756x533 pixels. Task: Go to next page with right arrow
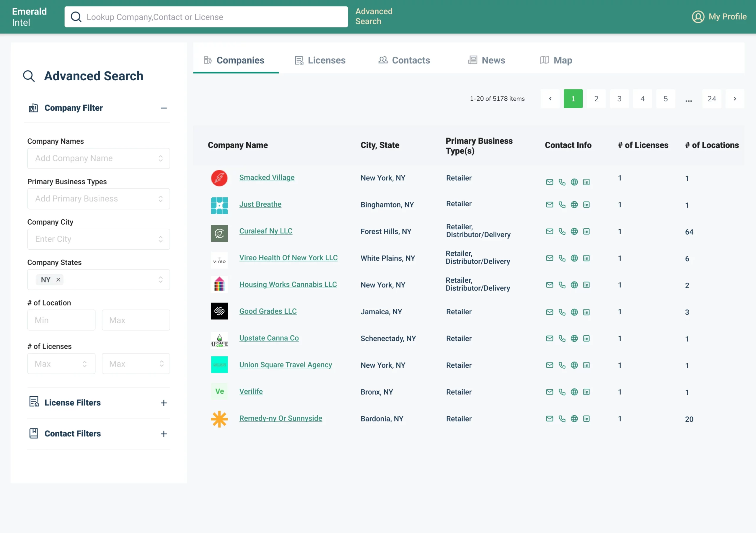[x=735, y=99]
